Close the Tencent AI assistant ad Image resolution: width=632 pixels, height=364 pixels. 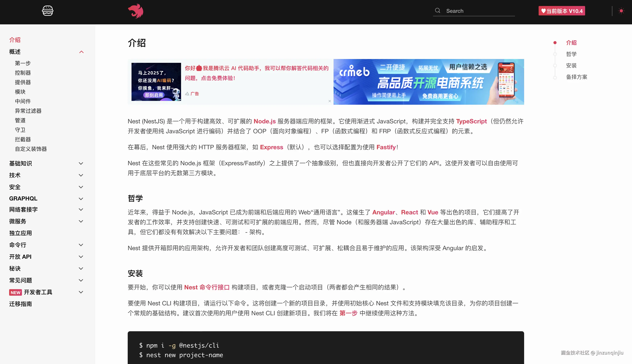[x=330, y=101]
